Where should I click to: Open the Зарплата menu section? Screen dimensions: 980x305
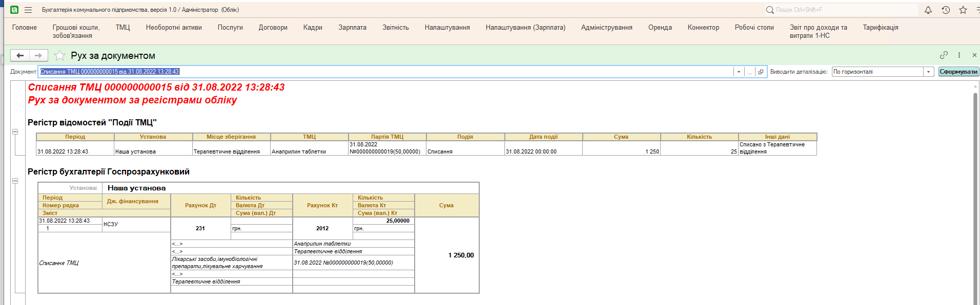[352, 28]
